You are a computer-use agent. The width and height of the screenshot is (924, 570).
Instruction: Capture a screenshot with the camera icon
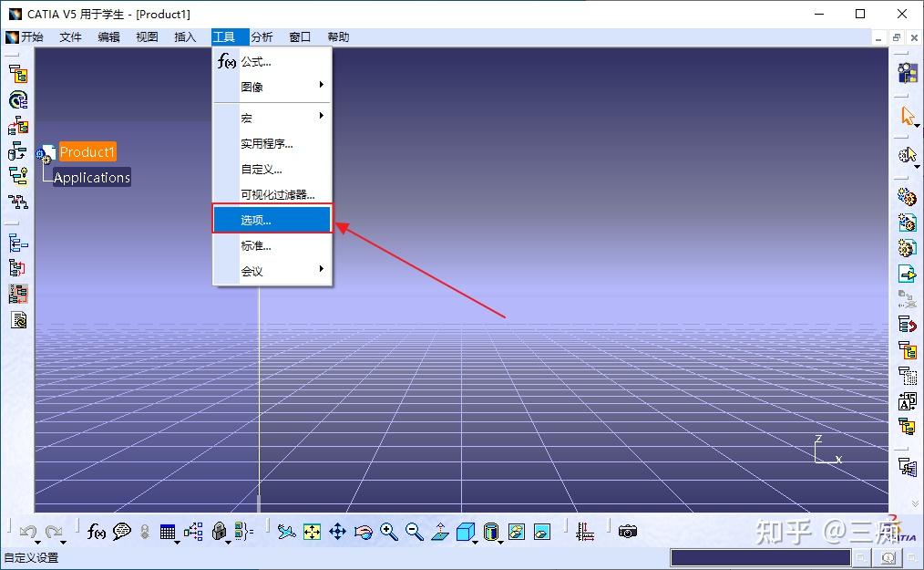626,531
